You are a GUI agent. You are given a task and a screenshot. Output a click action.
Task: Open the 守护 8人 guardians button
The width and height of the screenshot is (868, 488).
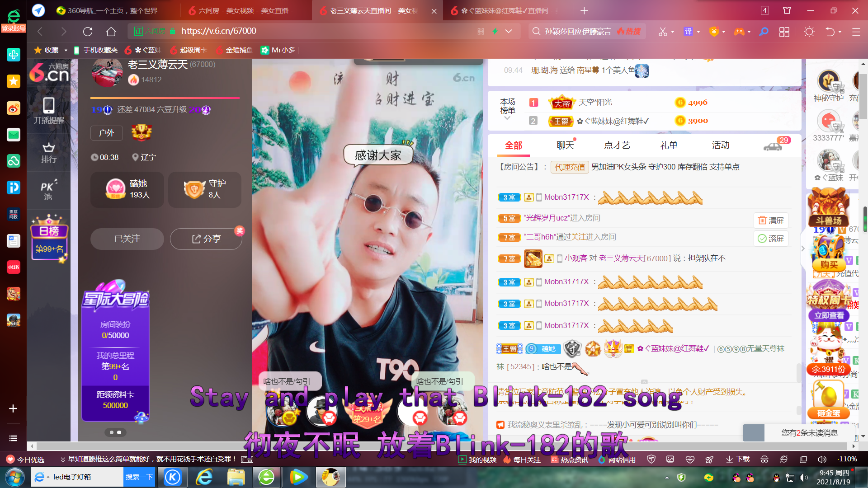[x=204, y=189]
